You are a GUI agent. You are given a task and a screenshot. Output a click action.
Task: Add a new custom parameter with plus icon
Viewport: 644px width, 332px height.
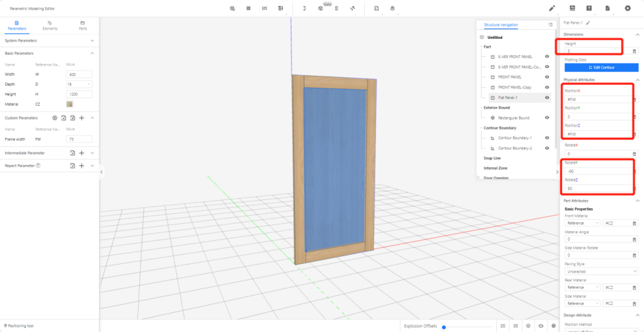[81, 118]
